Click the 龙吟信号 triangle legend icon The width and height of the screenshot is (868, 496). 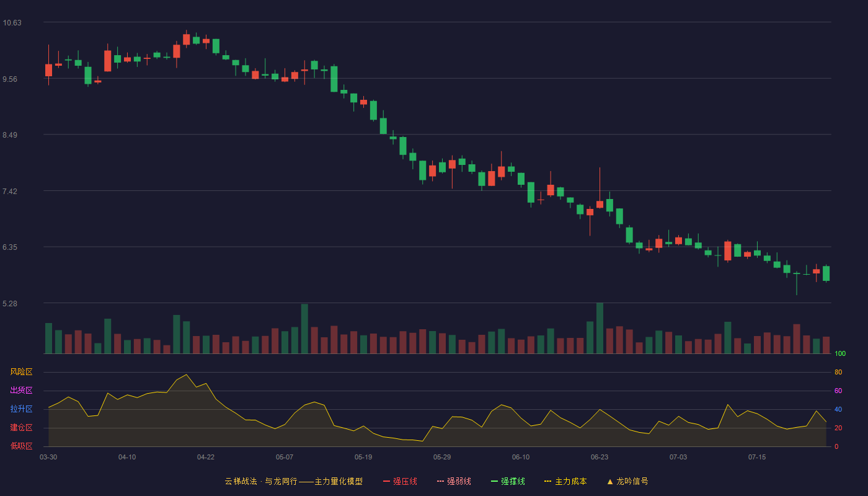click(610, 481)
